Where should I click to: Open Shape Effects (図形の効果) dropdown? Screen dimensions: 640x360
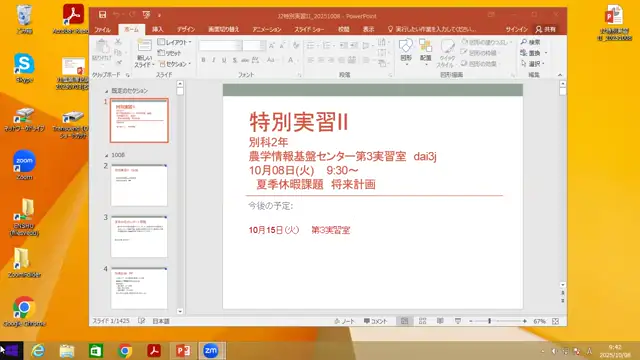pos(480,64)
